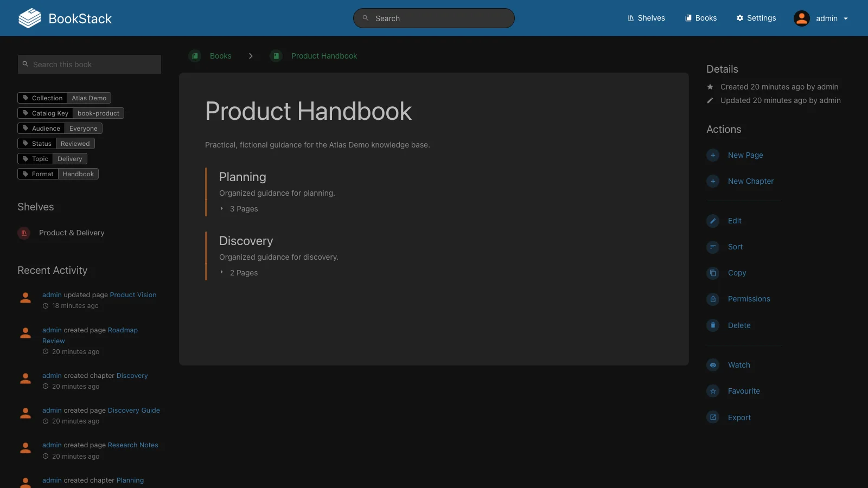868x488 pixels.
Task: Click the Product Handbook breadcrumb icon
Action: (x=276, y=56)
